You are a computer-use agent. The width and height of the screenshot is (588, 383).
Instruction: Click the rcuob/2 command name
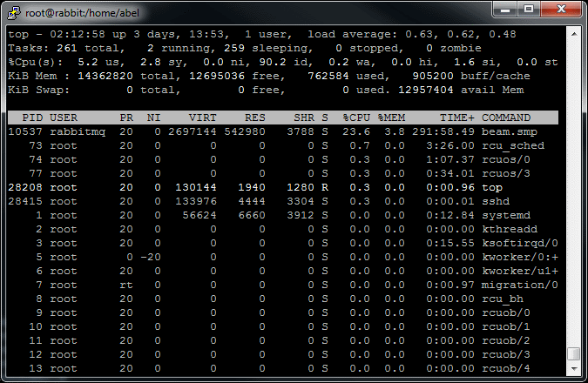click(506, 340)
